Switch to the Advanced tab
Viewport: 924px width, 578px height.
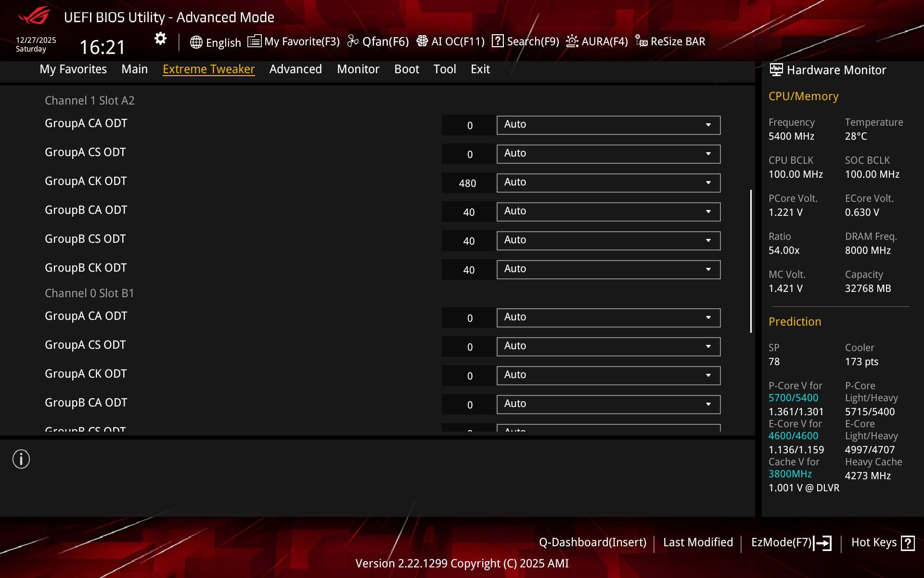(295, 69)
